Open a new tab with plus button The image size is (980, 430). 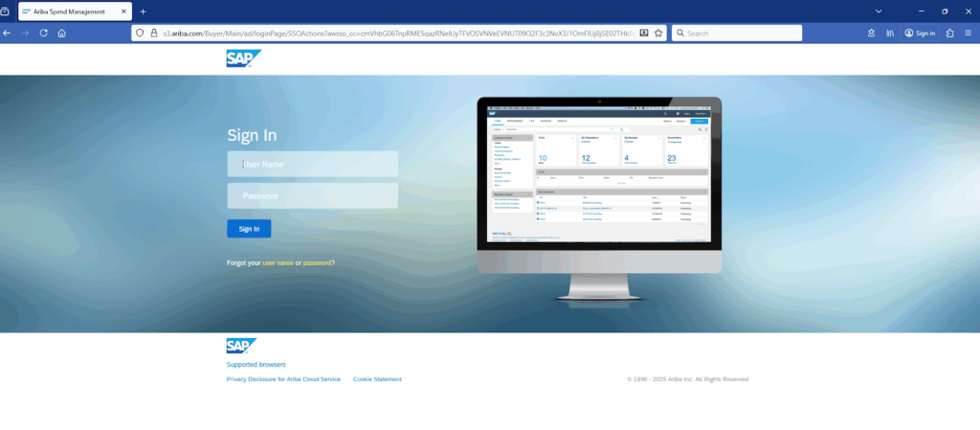coord(144,11)
